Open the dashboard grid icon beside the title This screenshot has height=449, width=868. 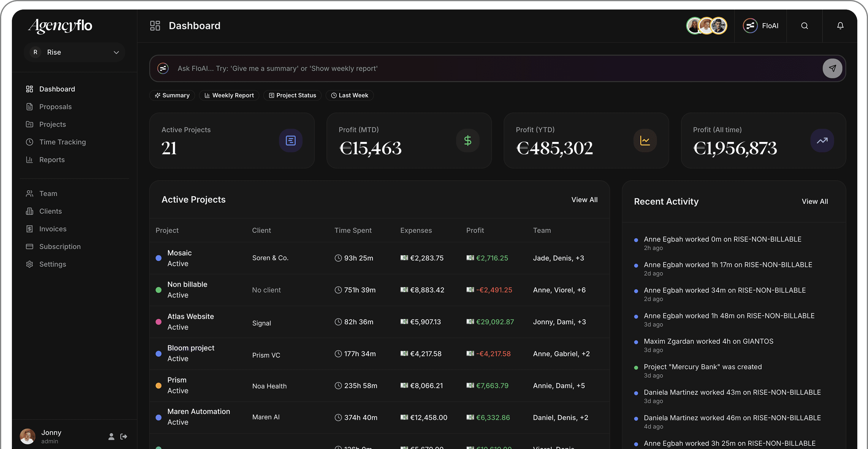(155, 25)
